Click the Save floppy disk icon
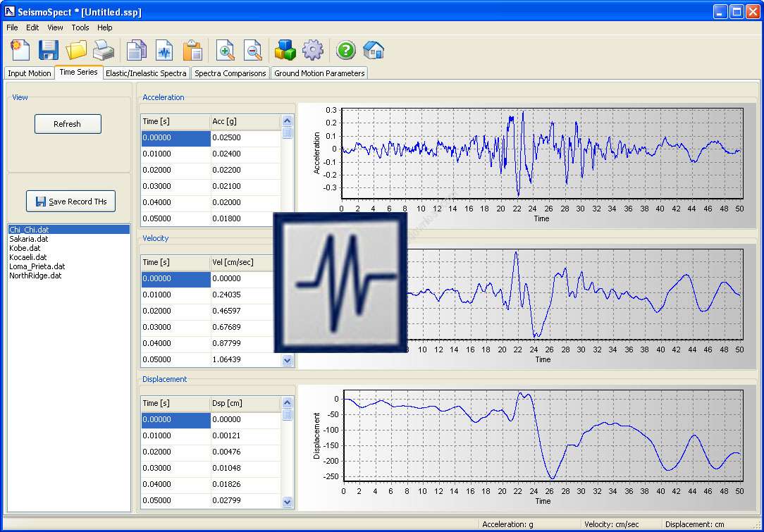 point(48,50)
